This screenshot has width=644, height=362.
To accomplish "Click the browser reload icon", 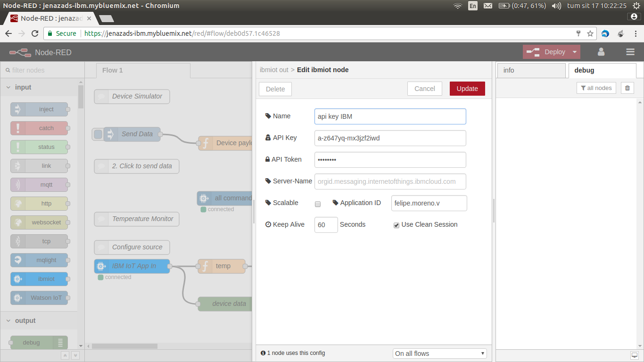I will [35, 33].
